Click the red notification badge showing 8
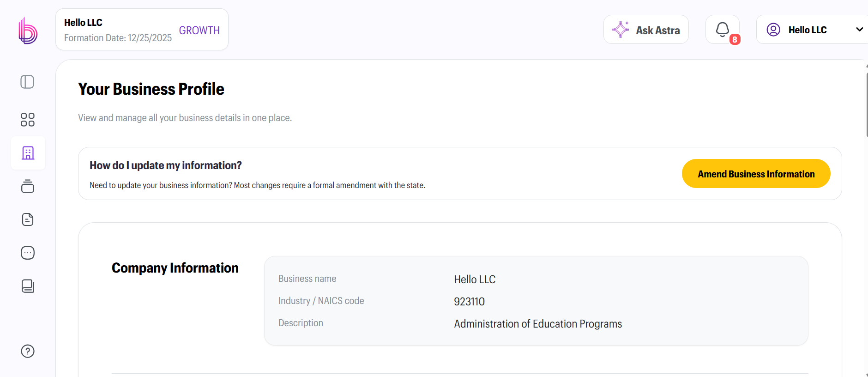The height and width of the screenshot is (377, 868). click(x=735, y=40)
